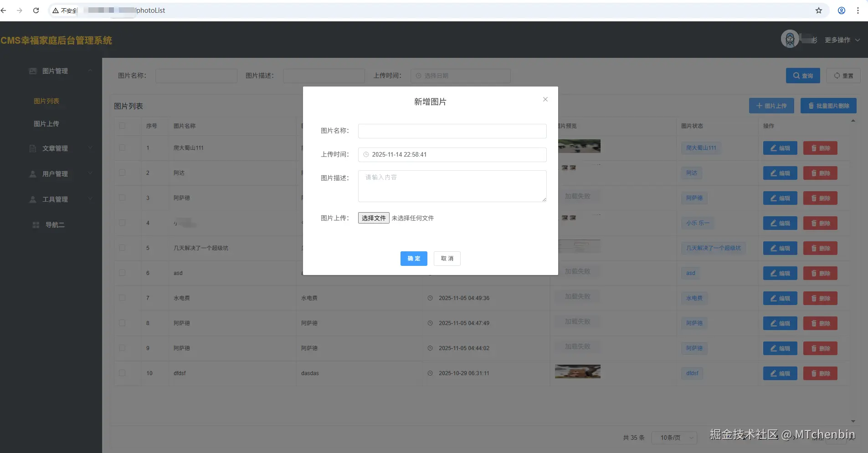
Task: Click the dfdsf row preview thumbnail
Action: (x=577, y=372)
